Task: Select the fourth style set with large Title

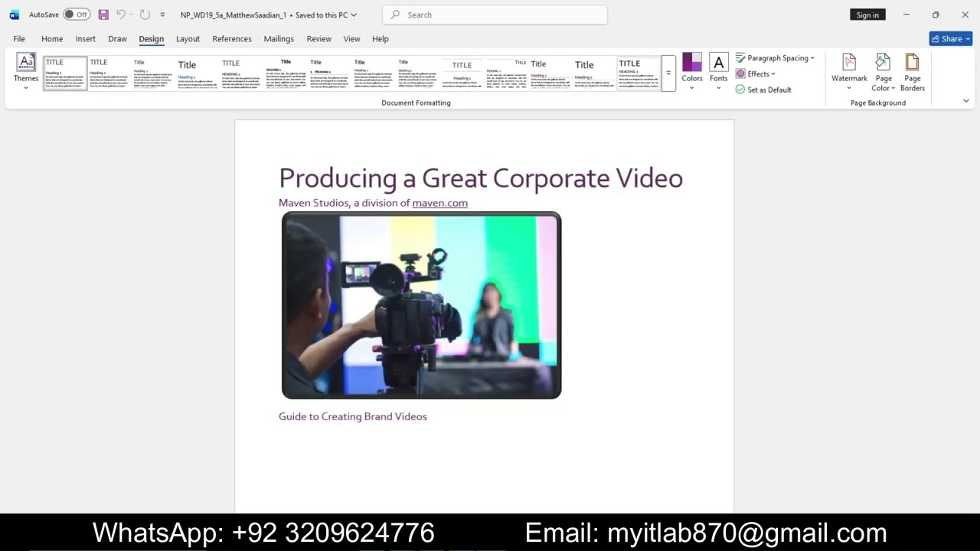Action: [198, 73]
